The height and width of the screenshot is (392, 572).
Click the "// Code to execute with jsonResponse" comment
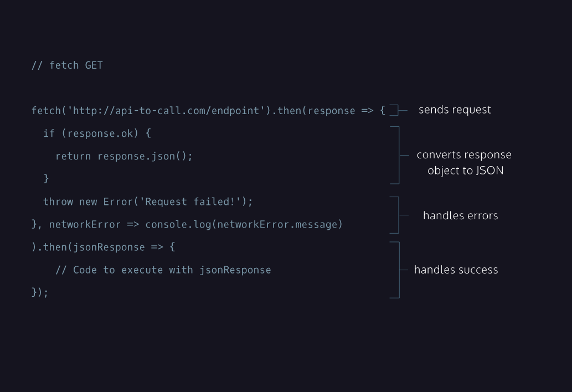[x=163, y=270]
